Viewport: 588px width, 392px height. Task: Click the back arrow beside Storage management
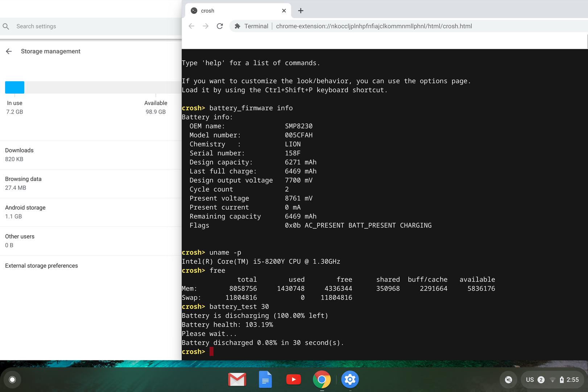click(x=9, y=52)
